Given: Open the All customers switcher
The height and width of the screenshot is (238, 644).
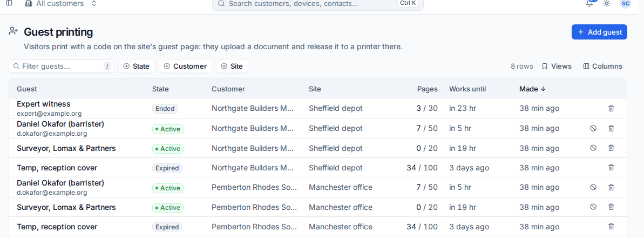Looking at the screenshot, I should coord(61,4).
